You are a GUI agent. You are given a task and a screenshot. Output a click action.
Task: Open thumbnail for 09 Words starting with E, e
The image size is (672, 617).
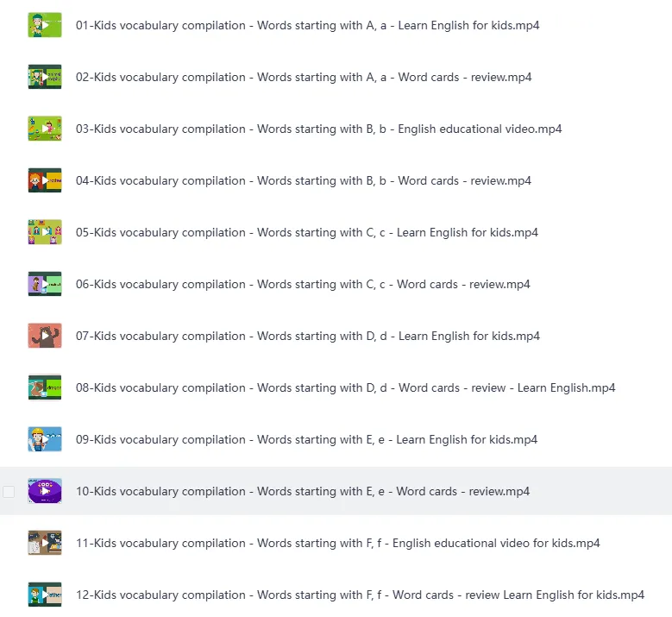coord(45,439)
